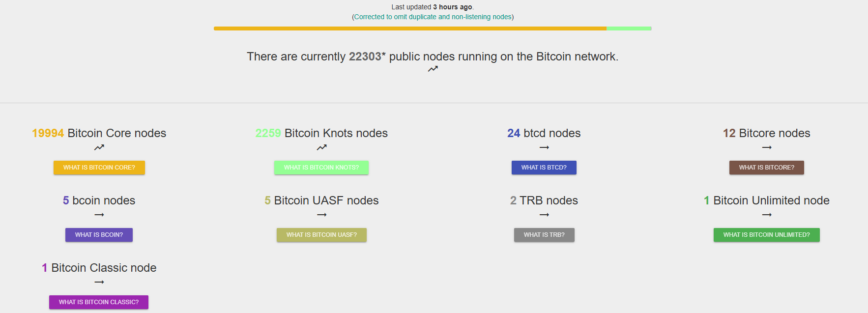Follow the corrected duplicate and non-listening nodes link
Image resolution: width=868 pixels, height=313 pixels.
[x=433, y=17]
